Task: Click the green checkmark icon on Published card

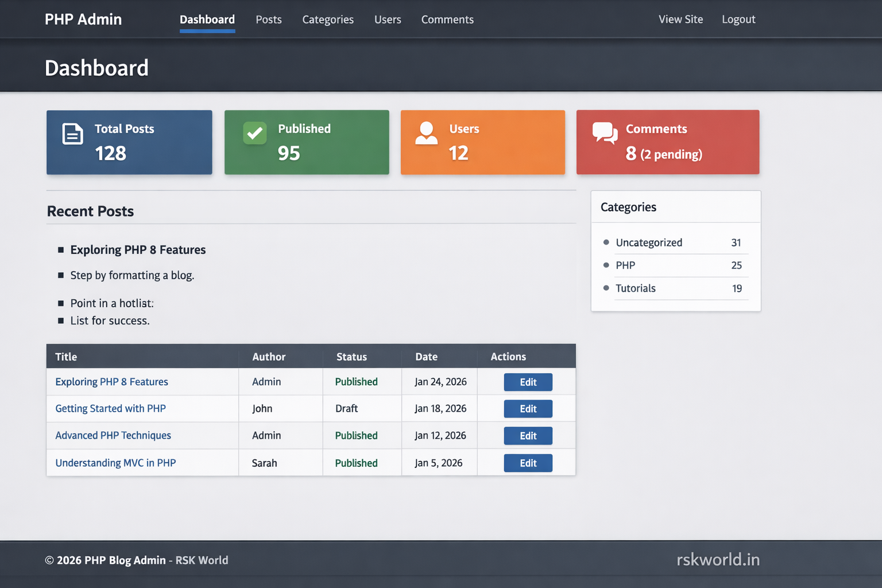Action: (x=254, y=134)
